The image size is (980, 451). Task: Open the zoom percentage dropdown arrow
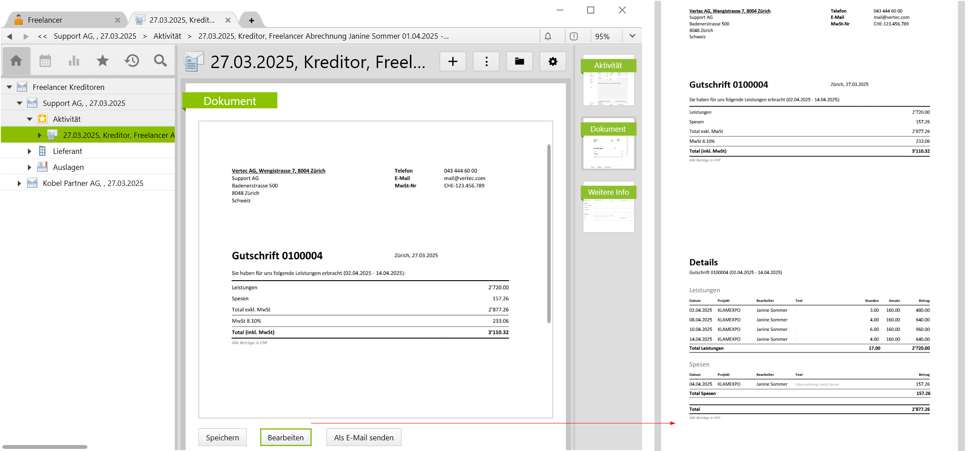(632, 36)
